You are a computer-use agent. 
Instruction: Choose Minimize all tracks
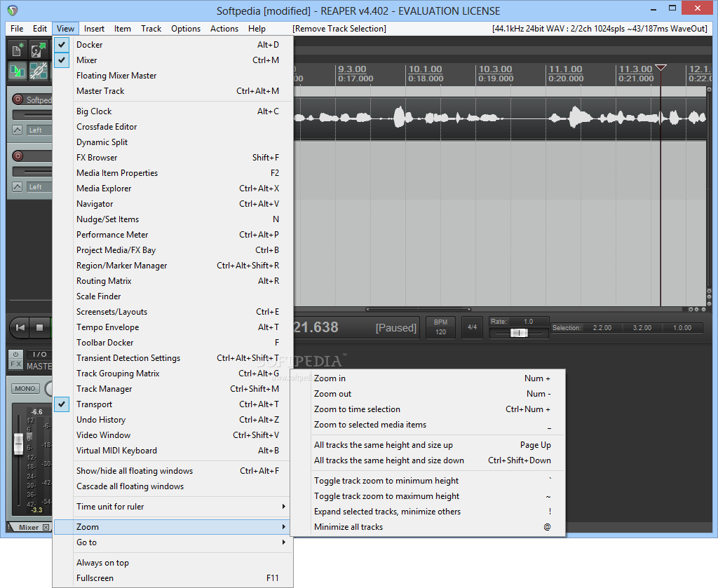point(428,527)
